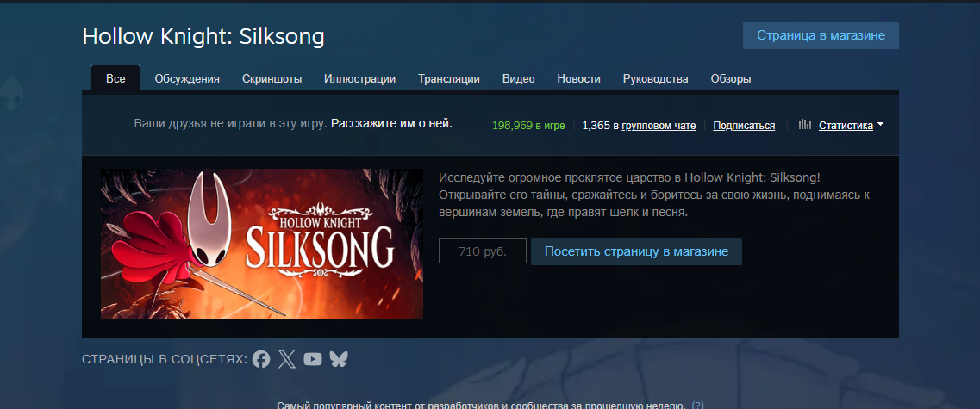Click the Страница в магазине button
This screenshot has height=409, width=980.
(x=821, y=35)
